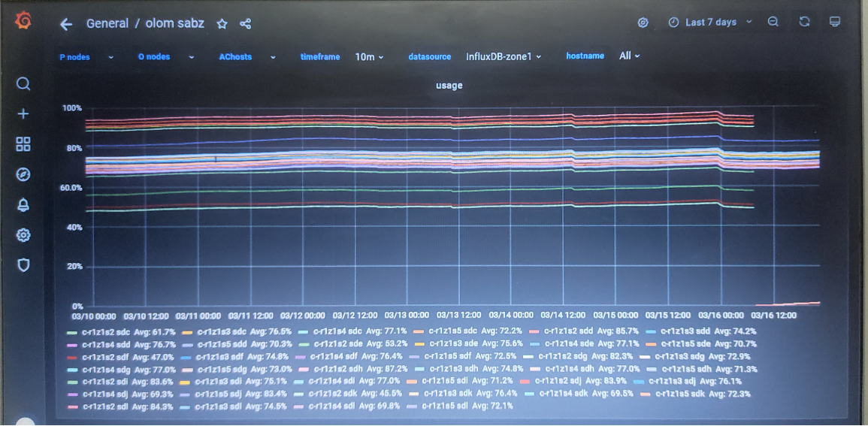868x426 pixels.
Task: Click the General breadcrumb link
Action: coord(107,24)
